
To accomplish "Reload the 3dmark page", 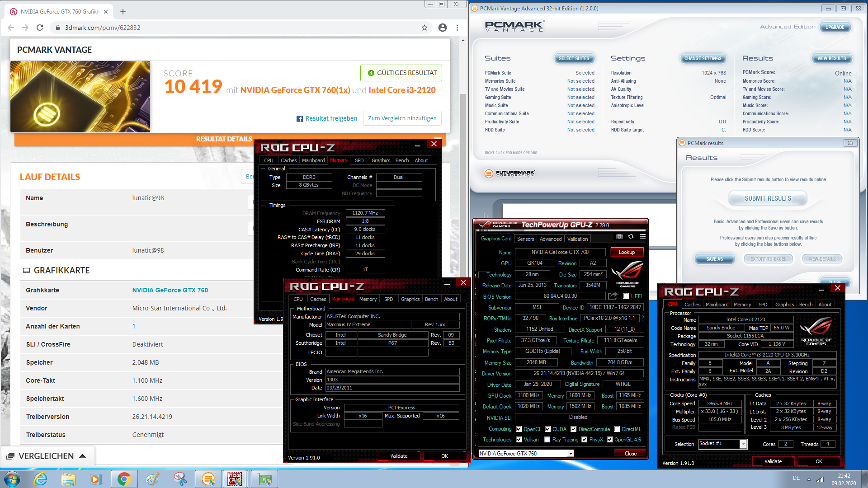I will click(40, 28).
